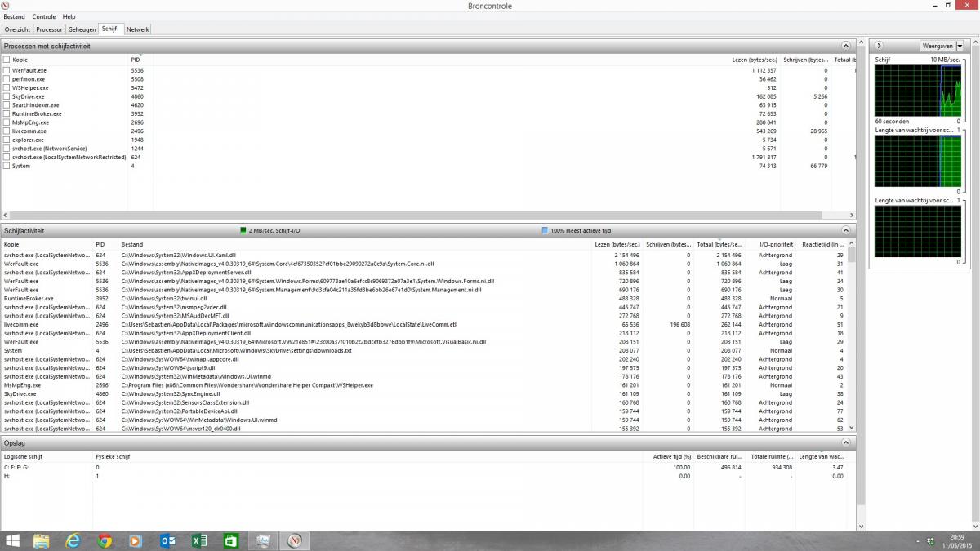Collapse the Opslag section
The height and width of the screenshot is (551, 980).
pos(846,443)
